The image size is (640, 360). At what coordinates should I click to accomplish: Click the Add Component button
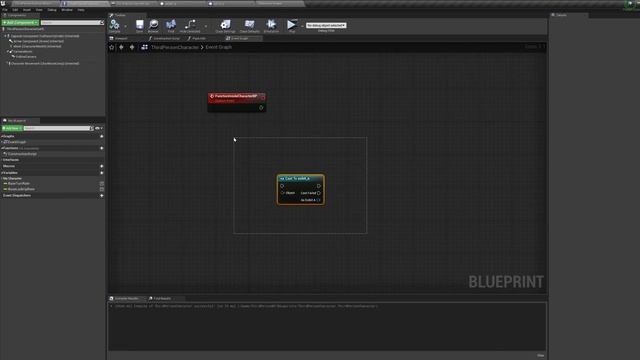point(20,22)
